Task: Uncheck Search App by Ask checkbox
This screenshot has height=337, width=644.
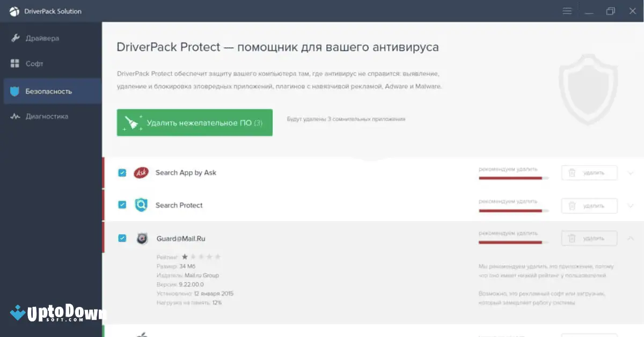Action: (x=122, y=172)
